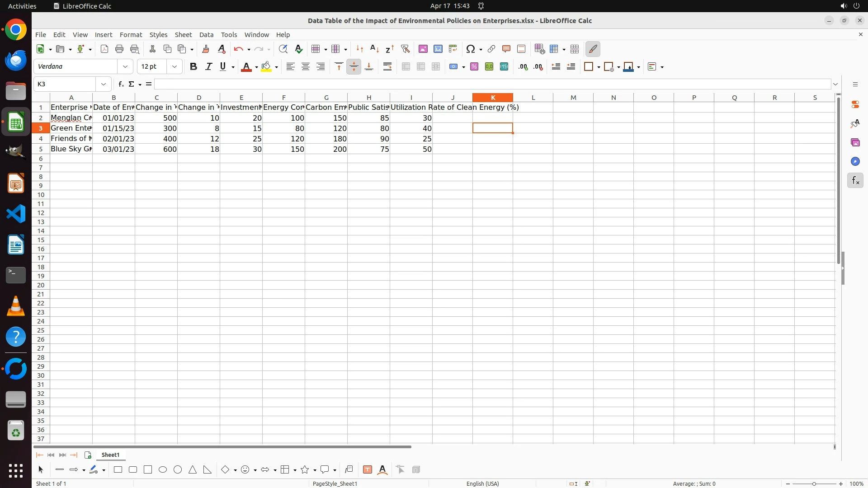Click the AutoFilter icon
The image size is (868, 488).
click(405, 49)
